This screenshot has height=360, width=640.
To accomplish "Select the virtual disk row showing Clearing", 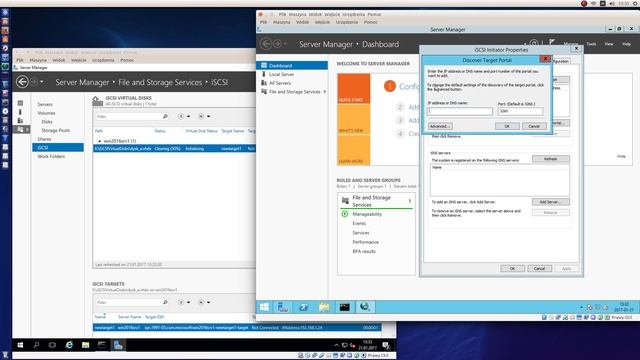I will point(175,149).
